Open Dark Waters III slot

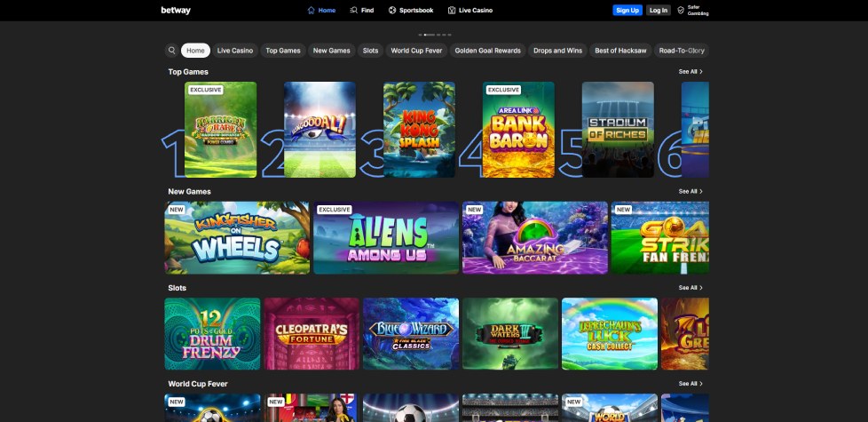(510, 333)
